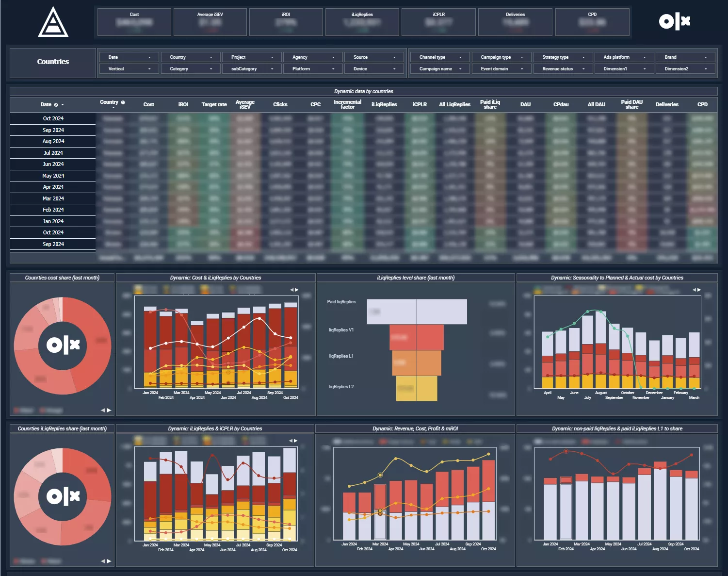Viewport: 728px width, 576px height.
Task: Show previous legend page in cost share donut
Action: [x=103, y=411]
